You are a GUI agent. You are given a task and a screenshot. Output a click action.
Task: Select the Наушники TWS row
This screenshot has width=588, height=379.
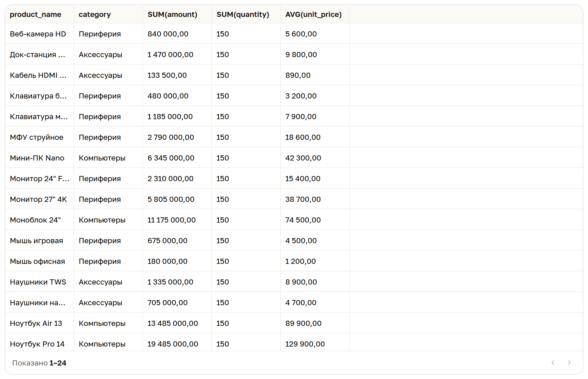click(x=294, y=282)
